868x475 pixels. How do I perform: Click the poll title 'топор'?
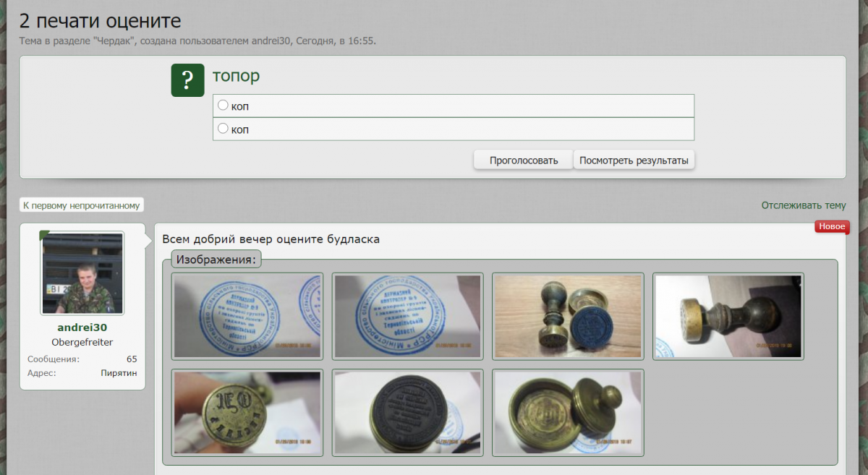(x=236, y=76)
